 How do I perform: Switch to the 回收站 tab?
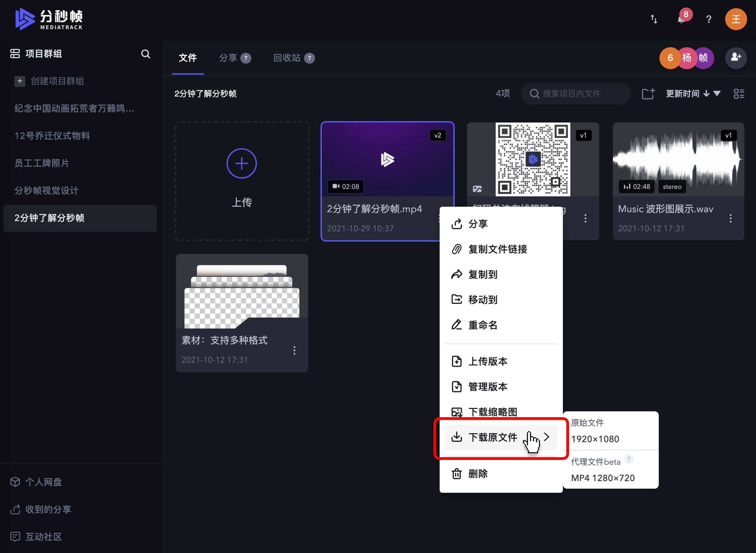point(288,58)
